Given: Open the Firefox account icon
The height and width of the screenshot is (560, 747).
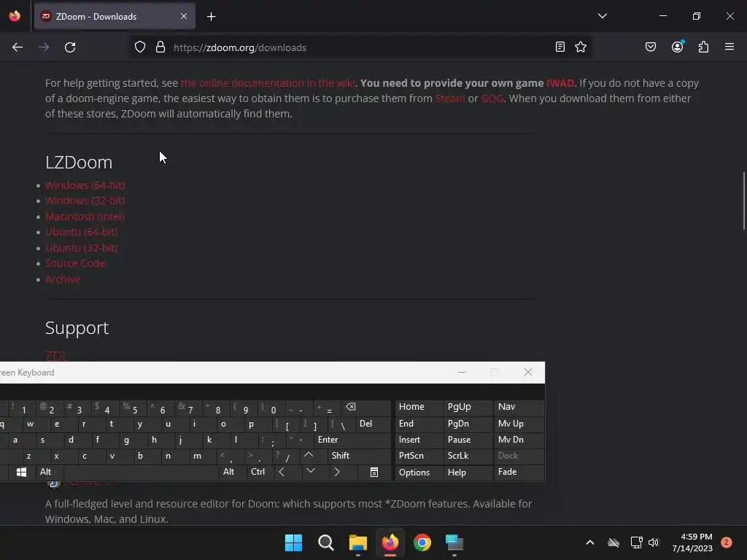Looking at the screenshot, I should point(678,47).
